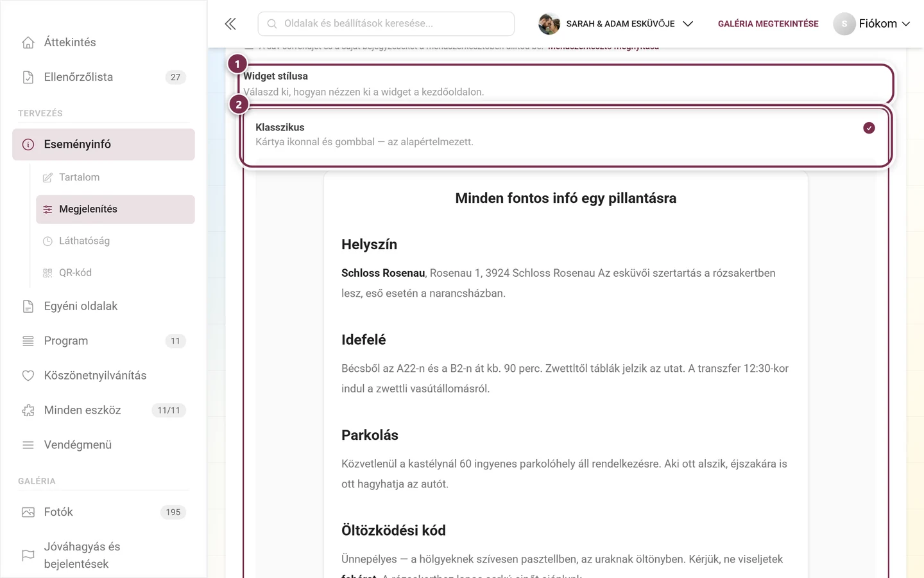This screenshot has width=924, height=578.
Task: Expand the Fiókom account menu
Action: click(x=871, y=24)
